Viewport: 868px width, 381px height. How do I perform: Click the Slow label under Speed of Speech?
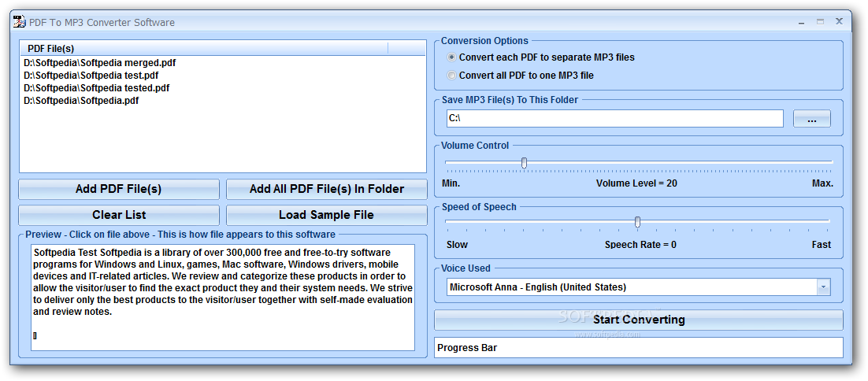458,244
